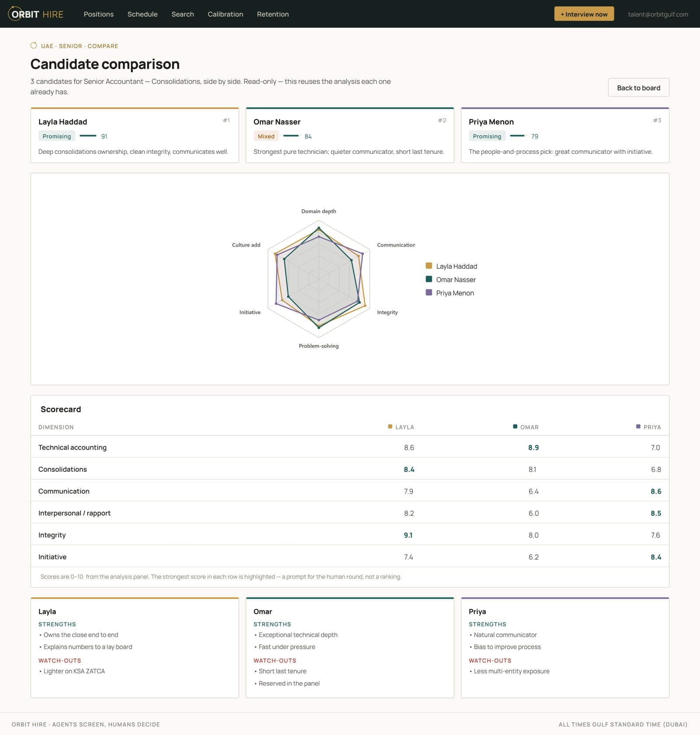This screenshot has width=700, height=735.
Task: Click the #1 rank on Layla's card
Action: pos(226,120)
